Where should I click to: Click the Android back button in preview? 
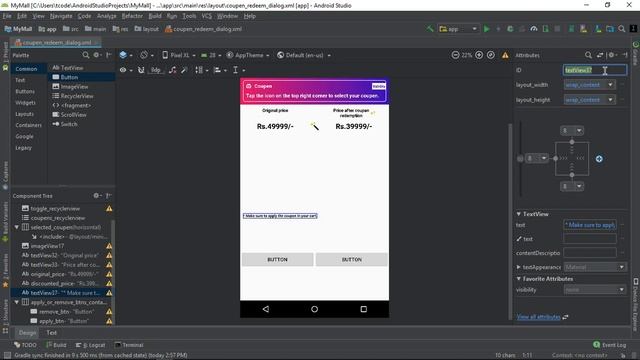(266, 309)
